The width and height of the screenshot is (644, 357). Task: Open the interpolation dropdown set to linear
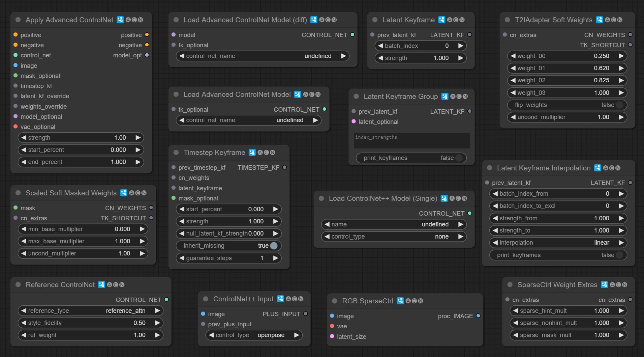558,243
